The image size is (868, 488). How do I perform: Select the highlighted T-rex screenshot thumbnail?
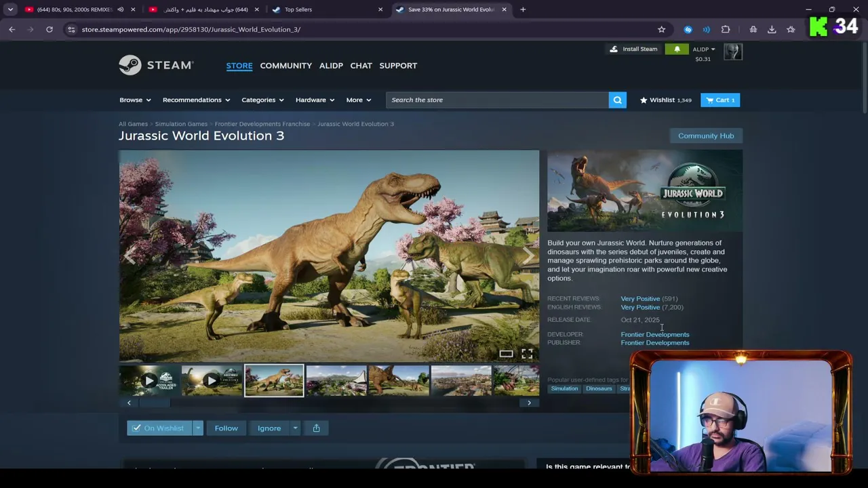click(x=274, y=380)
